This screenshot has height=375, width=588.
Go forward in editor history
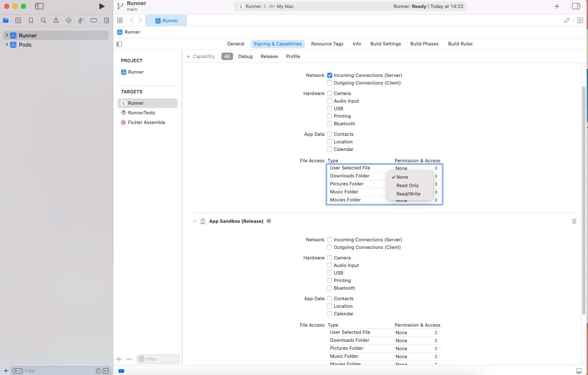pos(140,20)
